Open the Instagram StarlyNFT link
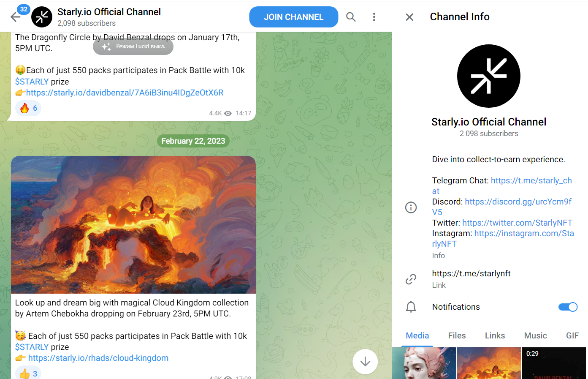The width and height of the screenshot is (588, 379). click(524, 234)
